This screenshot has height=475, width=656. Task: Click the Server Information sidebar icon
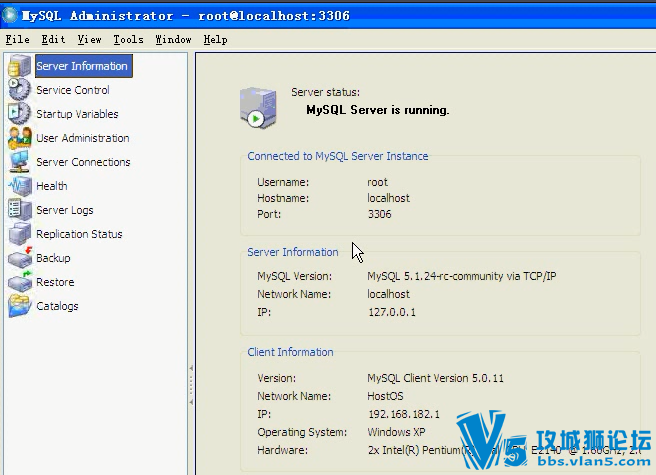(19, 66)
